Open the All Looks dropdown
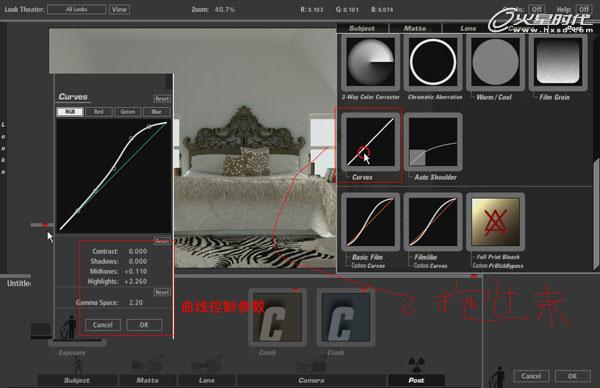600x388 pixels. (77, 9)
